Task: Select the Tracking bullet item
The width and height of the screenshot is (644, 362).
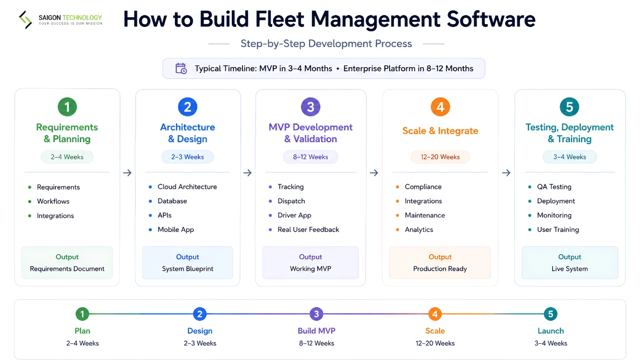Action: pyautogui.click(x=286, y=187)
